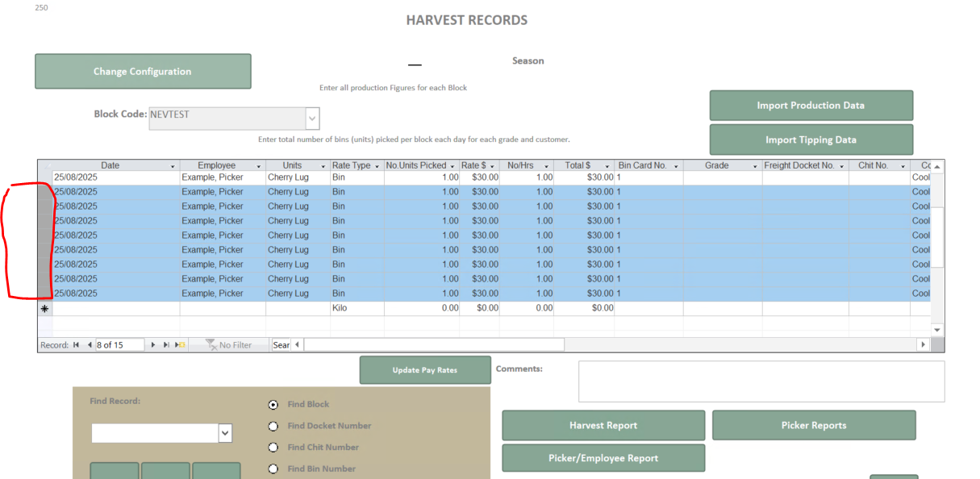
Task: Expand the Block Code combo box
Action: (x=313, y=119)
